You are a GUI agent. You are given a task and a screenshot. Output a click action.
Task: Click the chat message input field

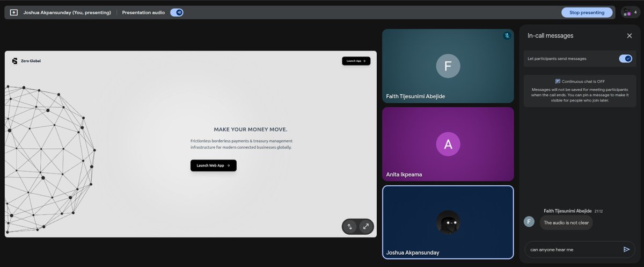[572, 249]
